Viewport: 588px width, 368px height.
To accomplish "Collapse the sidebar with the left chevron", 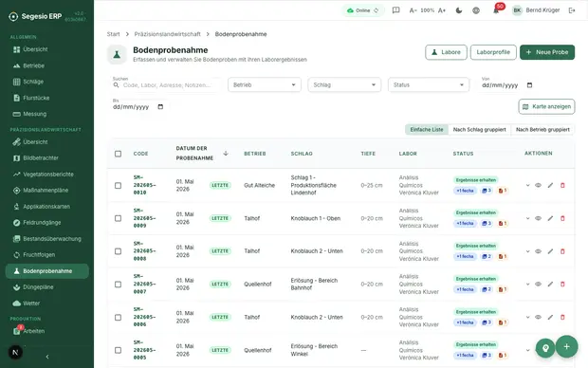I will pos(47,357).
